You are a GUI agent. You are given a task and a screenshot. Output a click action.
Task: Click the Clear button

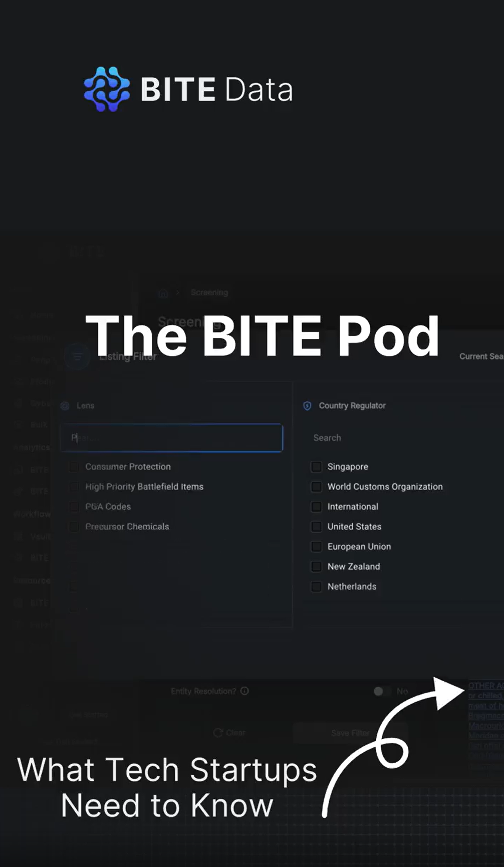(x=229, y=733)
